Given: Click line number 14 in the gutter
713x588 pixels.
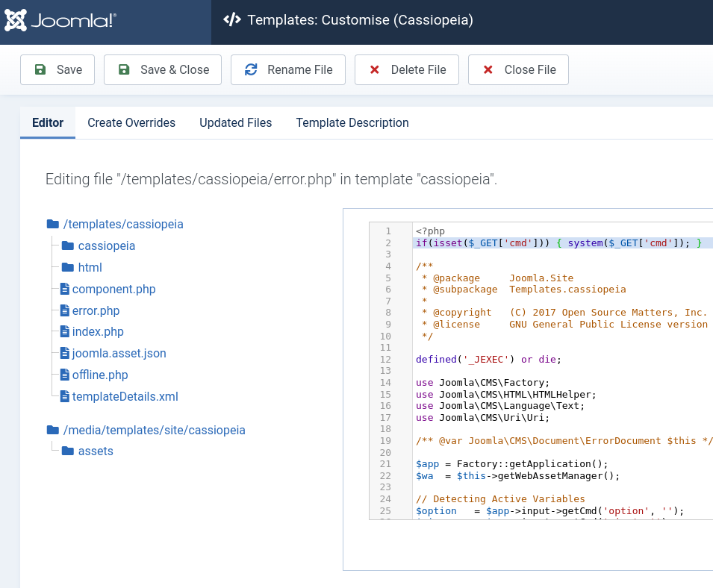Looking at the screenshot, I should [x=385, y=383].
